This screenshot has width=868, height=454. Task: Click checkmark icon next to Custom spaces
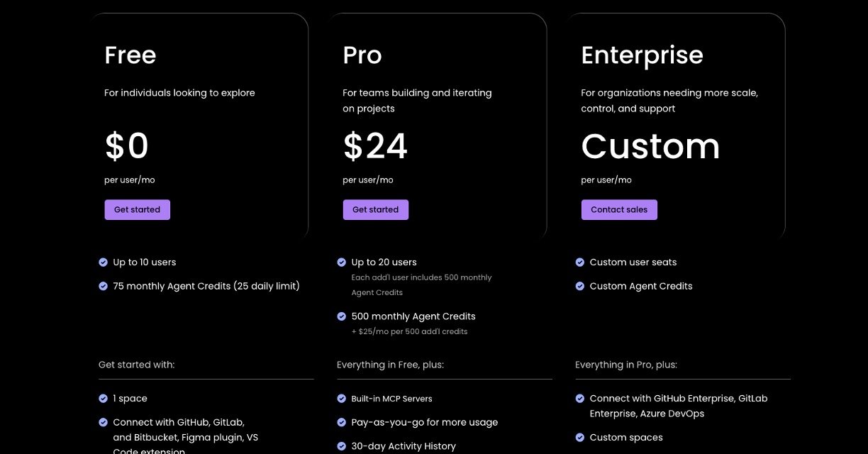tap(580, 438)
